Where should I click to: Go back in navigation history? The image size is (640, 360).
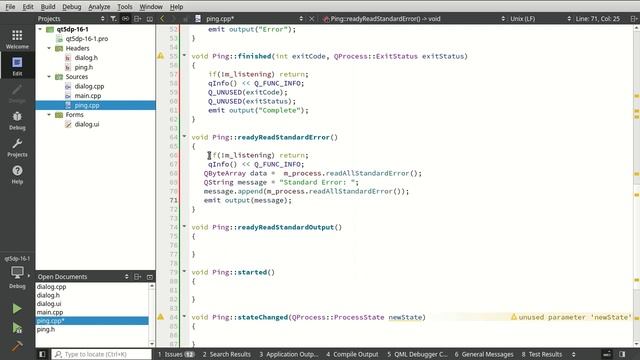(x=162, y=18)
